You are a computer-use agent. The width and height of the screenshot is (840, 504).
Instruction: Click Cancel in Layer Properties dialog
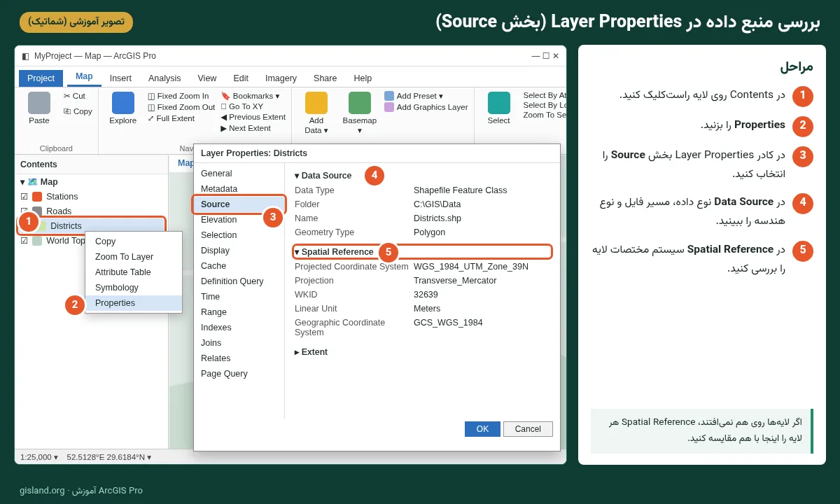click(528, 429)
